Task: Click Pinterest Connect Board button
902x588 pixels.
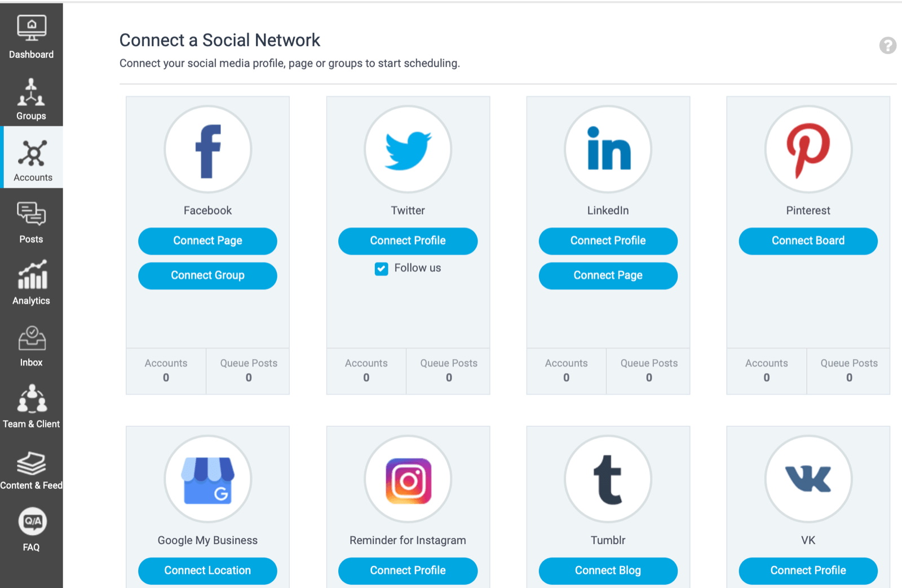Action: pyautogui.click(x=808, y=241)
